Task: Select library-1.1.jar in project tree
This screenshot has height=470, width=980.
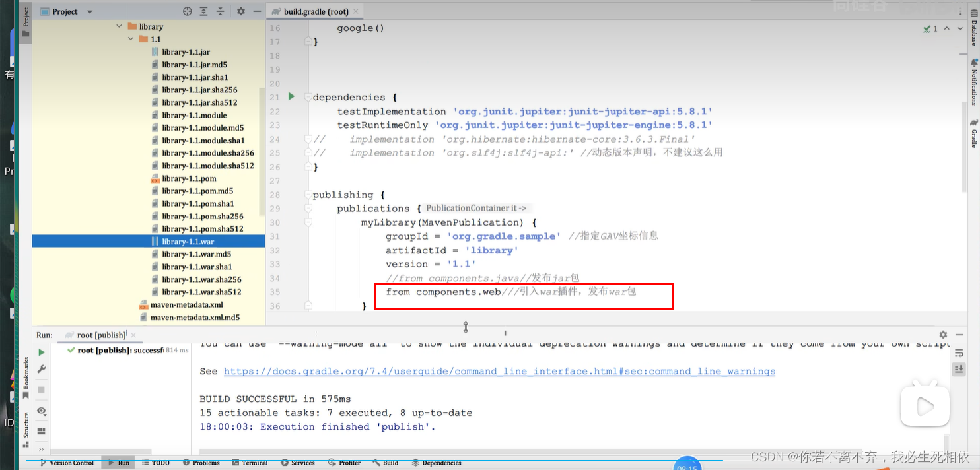Action: click(x=186, y=52)
